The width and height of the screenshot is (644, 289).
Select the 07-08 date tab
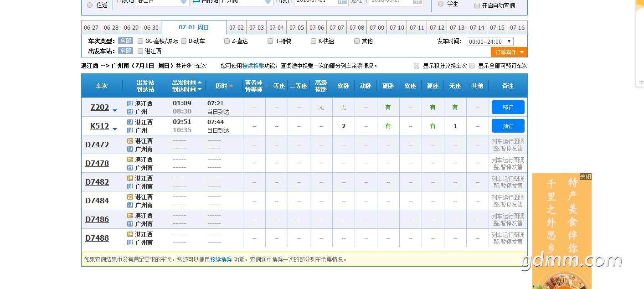pos(357,27)
